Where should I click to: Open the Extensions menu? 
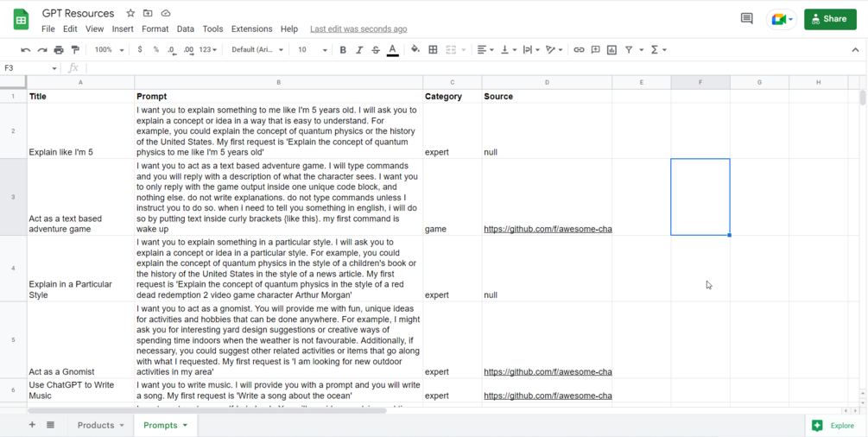click(x=252, y=28)
